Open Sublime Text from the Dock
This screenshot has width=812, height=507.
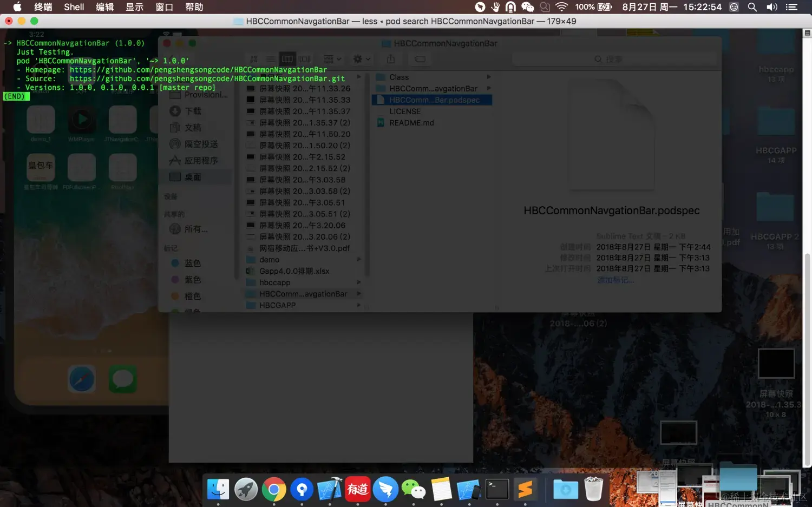[x=525, y=490]
